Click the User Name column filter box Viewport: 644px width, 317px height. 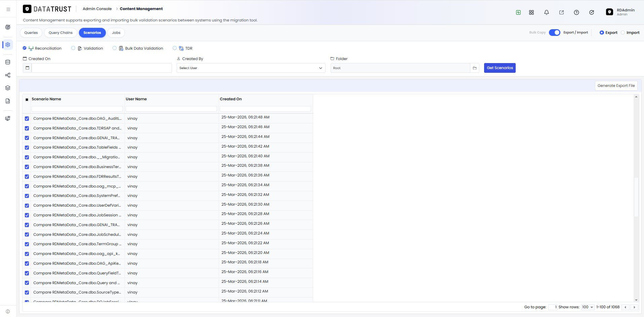tap(171, 109)
